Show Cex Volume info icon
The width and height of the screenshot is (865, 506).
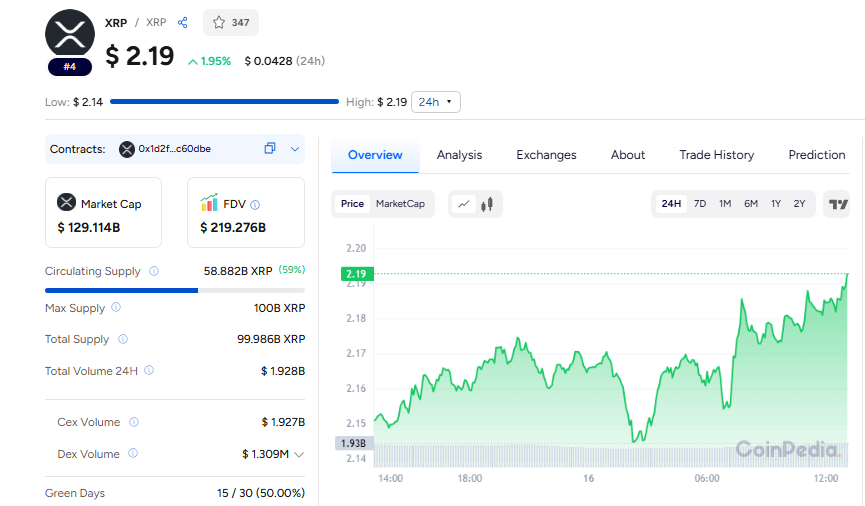coord(134,422)
